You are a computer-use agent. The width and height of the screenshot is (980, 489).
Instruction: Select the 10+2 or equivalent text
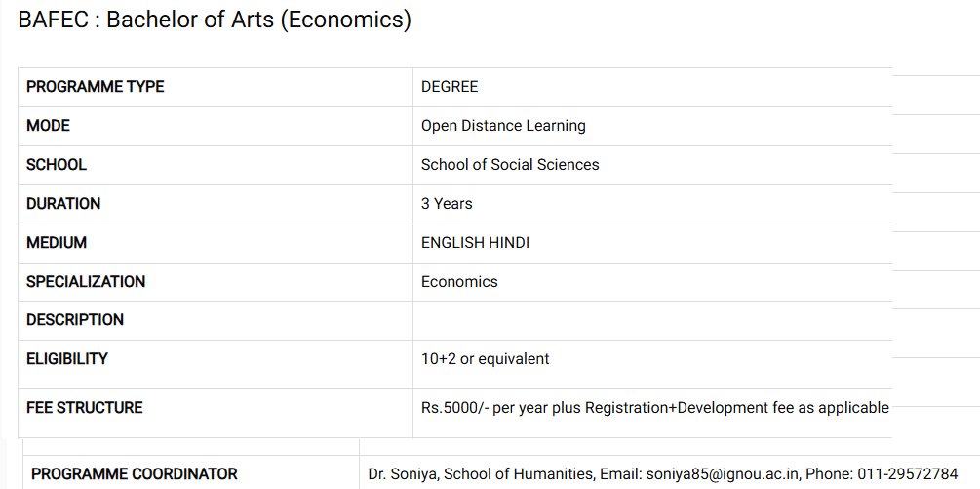485,359
